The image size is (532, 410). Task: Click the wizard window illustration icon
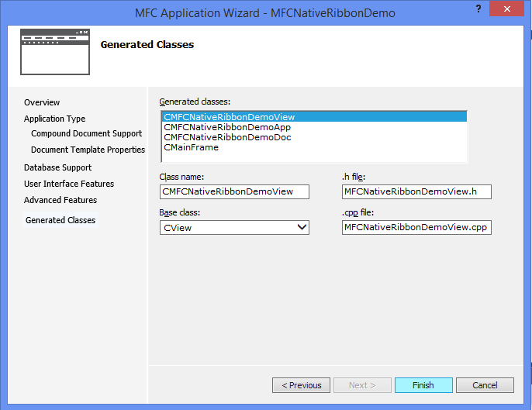[x=55, y=52]
